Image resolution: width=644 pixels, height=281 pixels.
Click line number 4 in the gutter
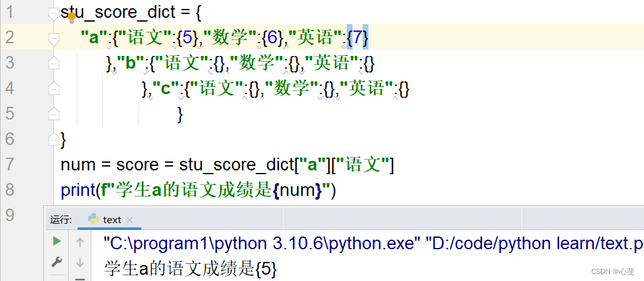pyautogui.click(x=10, y=88)
